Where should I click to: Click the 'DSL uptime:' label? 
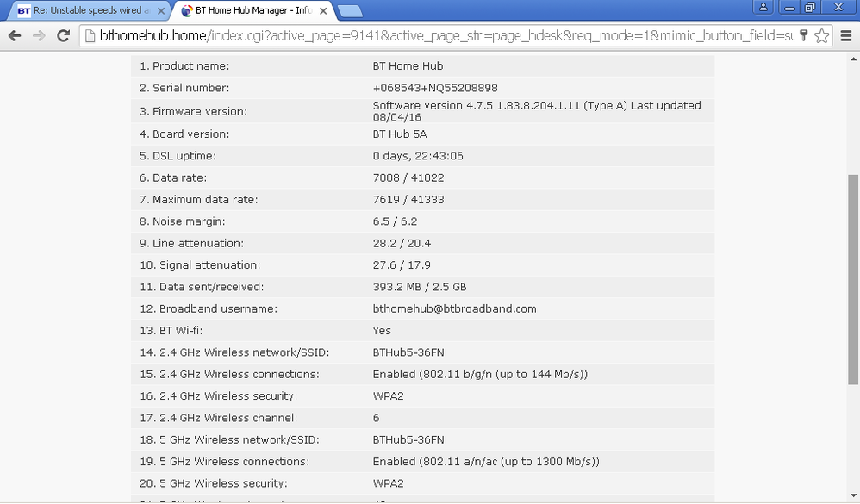[x=184, y=156]
